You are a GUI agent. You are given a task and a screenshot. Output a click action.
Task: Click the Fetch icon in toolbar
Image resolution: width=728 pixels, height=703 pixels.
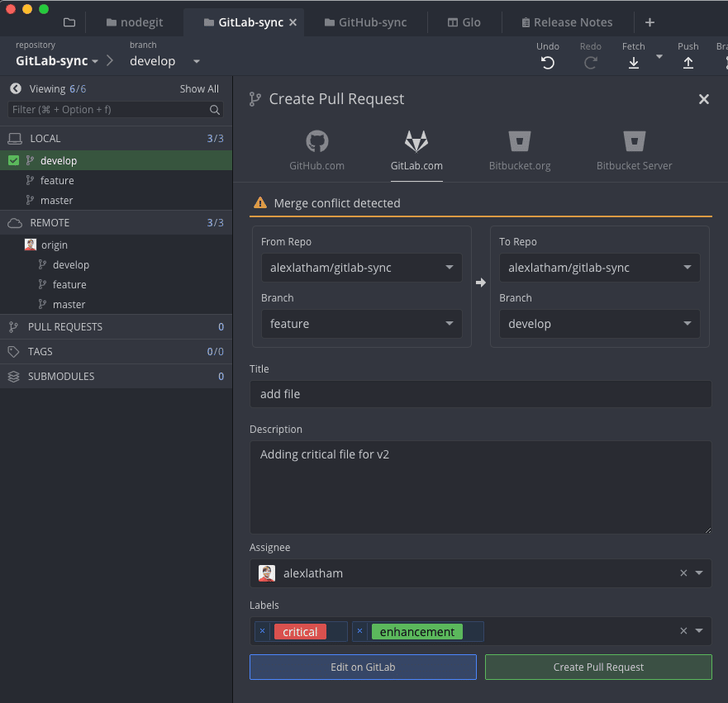pos(634,63)
